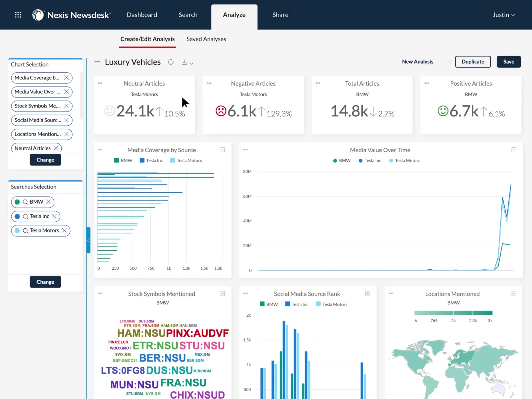The width and height of the screenshot is (532, 399).
Task: Click the Tesla Inc blue color dot
Action: [17, 216]
